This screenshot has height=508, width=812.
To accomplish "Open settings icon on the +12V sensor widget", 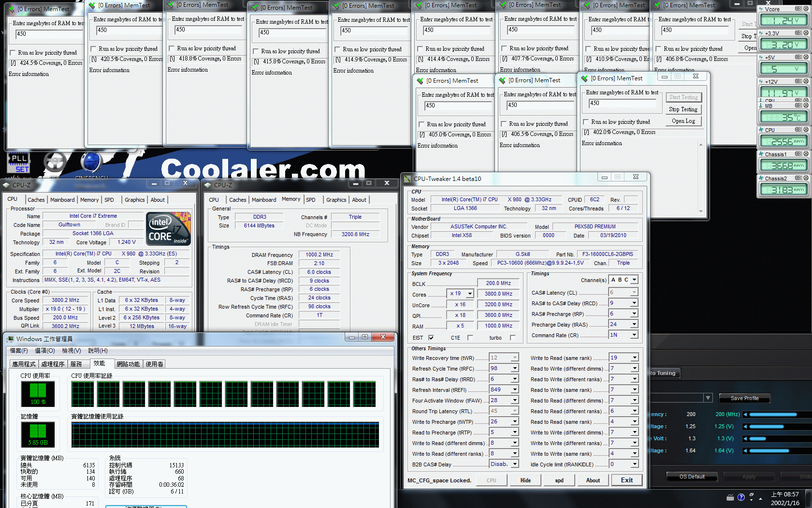I will [798, 81].
